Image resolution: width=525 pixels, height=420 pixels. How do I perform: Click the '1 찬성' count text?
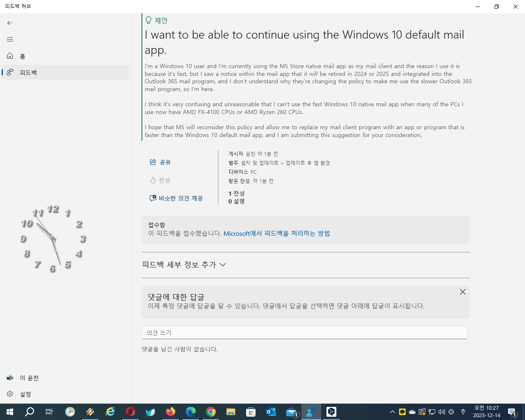(236, 193)
